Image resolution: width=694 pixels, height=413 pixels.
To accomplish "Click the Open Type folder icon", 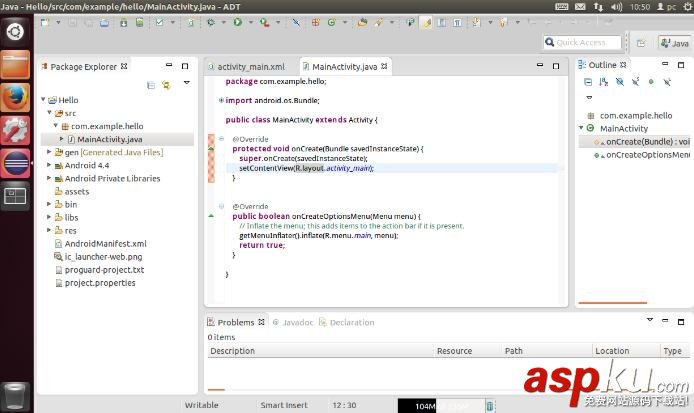I will [362, 22].
